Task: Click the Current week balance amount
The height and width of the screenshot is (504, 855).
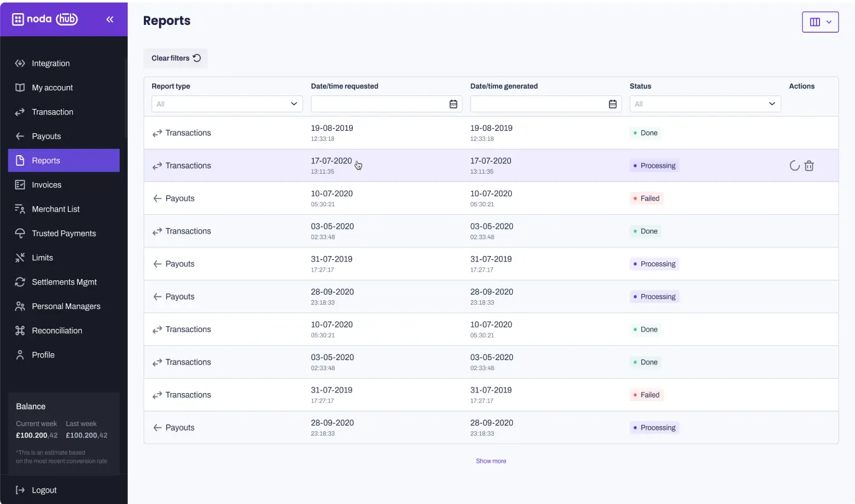Action: [x=37, y=435]
